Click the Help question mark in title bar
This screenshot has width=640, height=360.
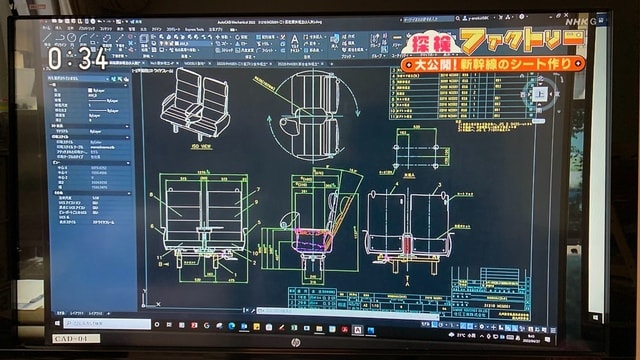click(x=521, y=17)
